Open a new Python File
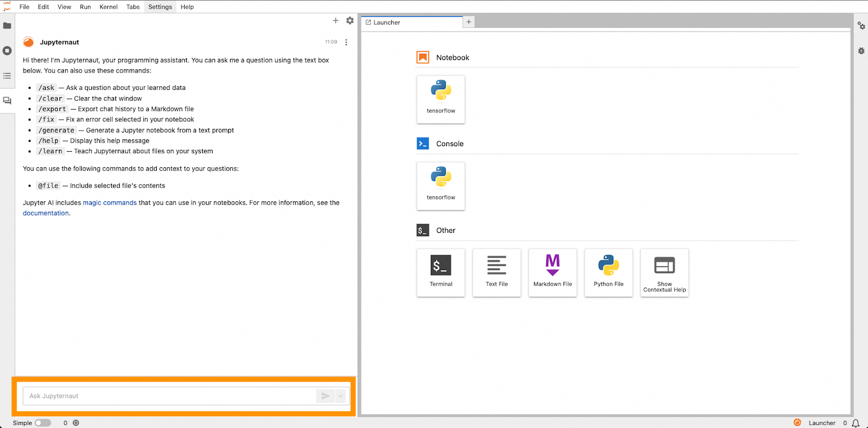Viewport: 868px width, 428px height. 608,273
